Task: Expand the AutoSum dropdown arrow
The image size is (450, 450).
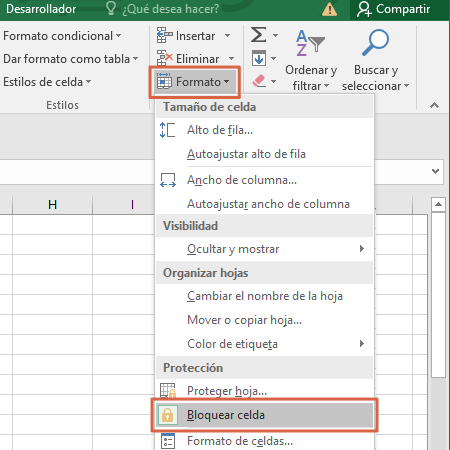Action: point(275,35)
